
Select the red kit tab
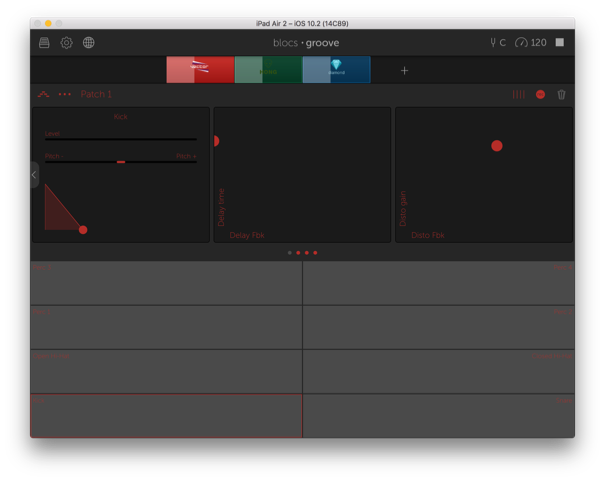(x=200, y=70)
